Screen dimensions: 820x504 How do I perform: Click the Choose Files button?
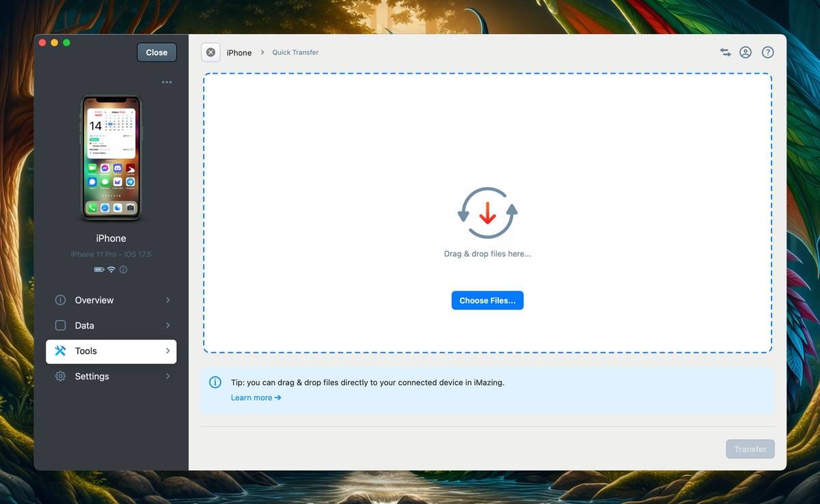coord(487,300)
